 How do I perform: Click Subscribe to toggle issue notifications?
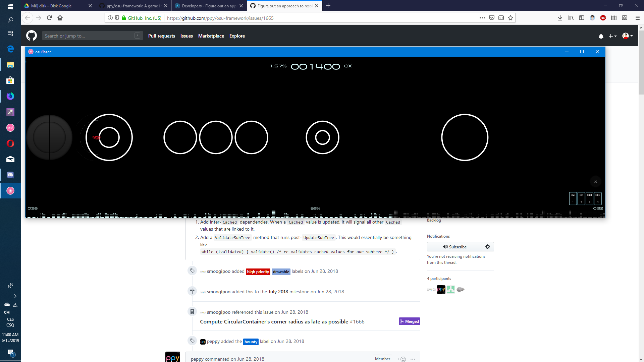click(x=454, y=247)
